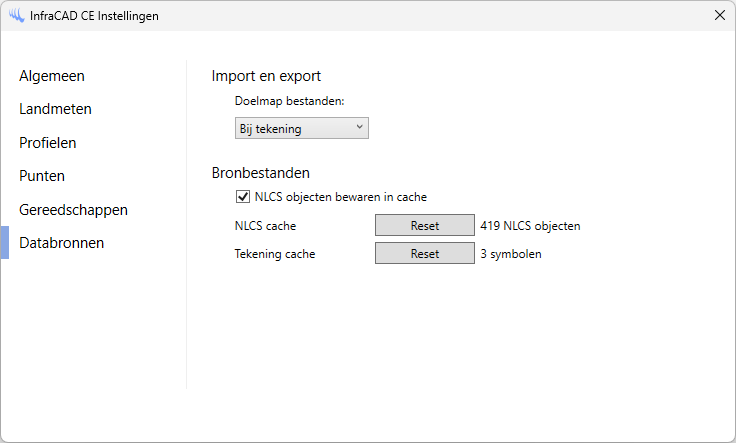Viewport: 736px width, 443px height.
Task: Click the 3 symbolen count text
Action: tap(511, 254)
